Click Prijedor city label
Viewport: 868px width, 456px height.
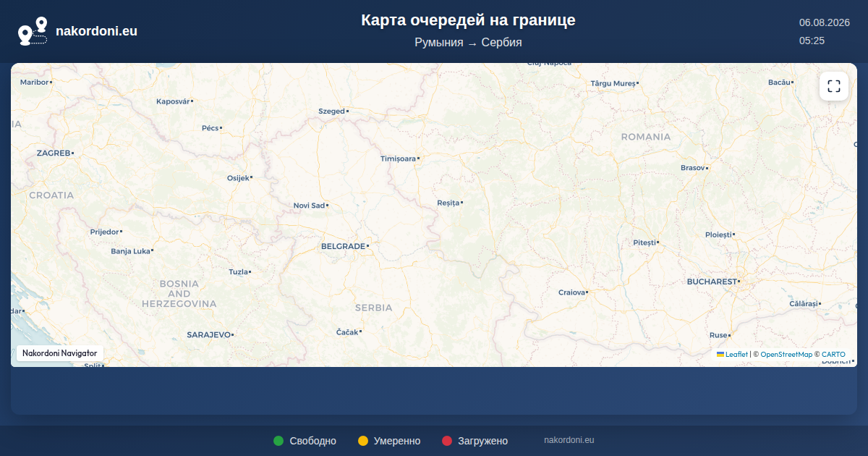click(x=104, y=232)
